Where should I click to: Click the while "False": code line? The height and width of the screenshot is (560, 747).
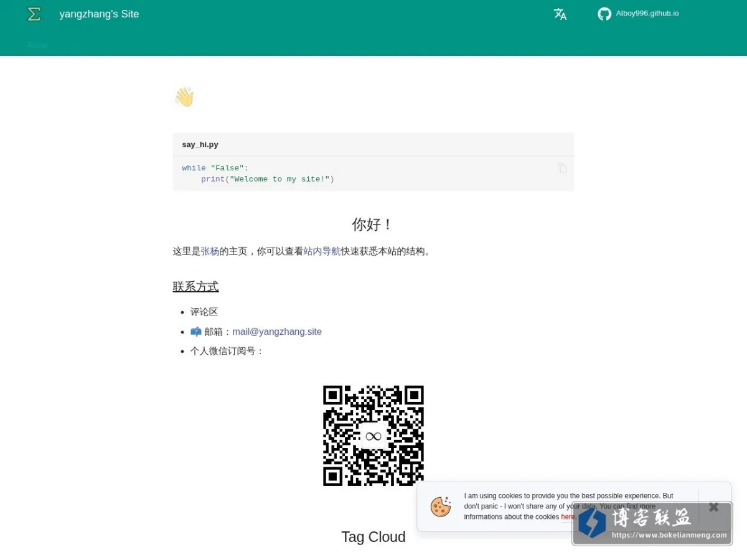pos(215,168)
